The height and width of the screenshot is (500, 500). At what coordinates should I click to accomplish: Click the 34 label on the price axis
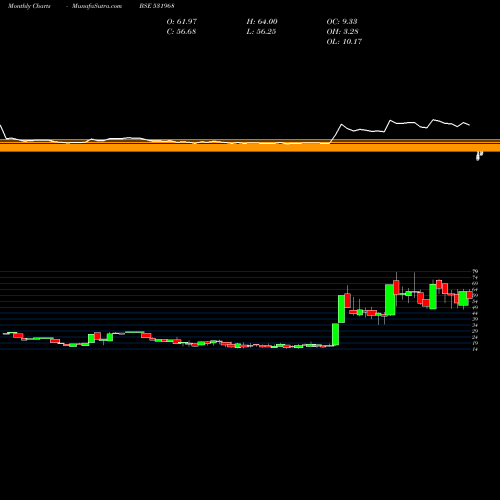point(475,325)
